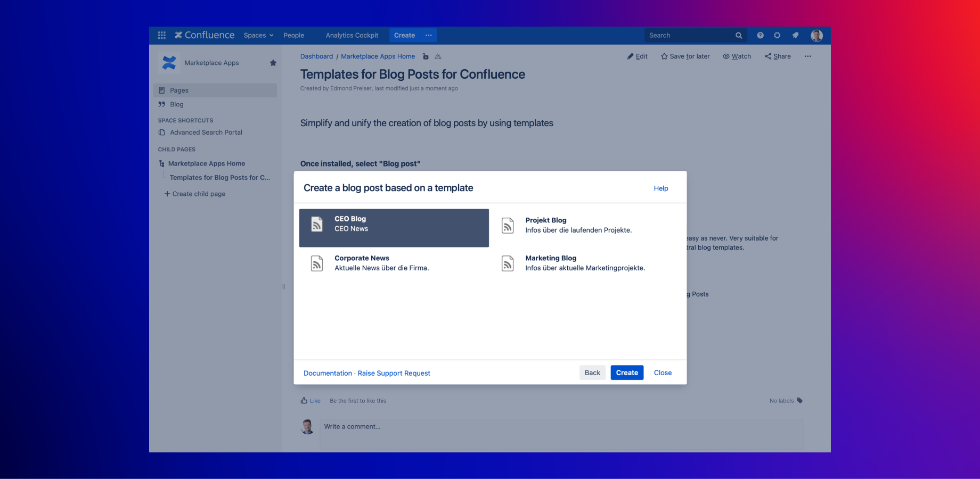Image resolution: width=980 pixels, height=479 pixels.
Task: Open Pages in the sidebar
Action: pos(215,90)
